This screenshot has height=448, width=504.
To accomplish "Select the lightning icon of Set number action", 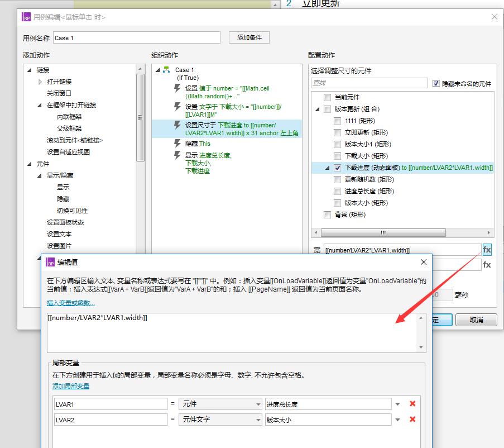I will tap(177, 88).
